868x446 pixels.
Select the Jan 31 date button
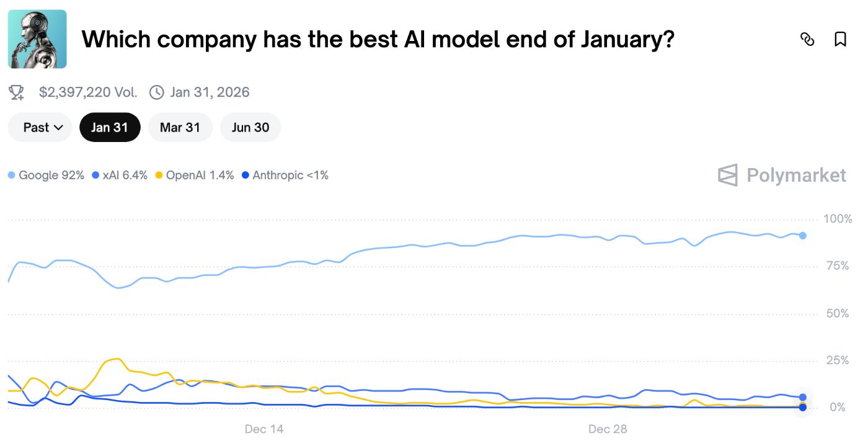tap(110, 127)
